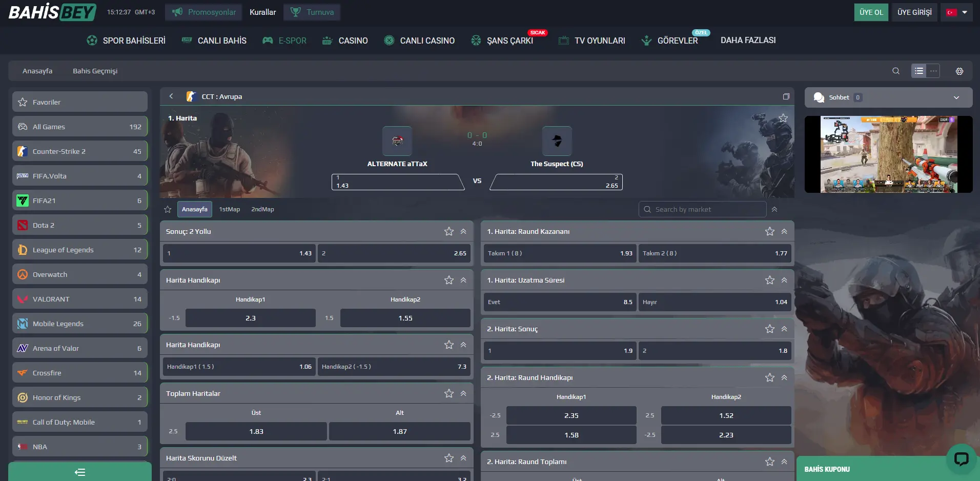Open the settings gear icon
This screenshot has width=980, height=481.
click(x=959, y=71)
